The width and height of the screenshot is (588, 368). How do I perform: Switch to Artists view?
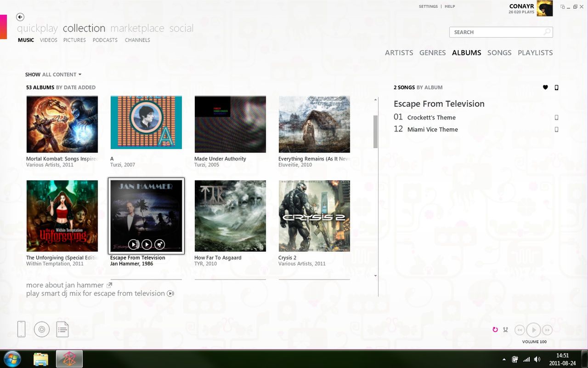click(x=399, y=52)
